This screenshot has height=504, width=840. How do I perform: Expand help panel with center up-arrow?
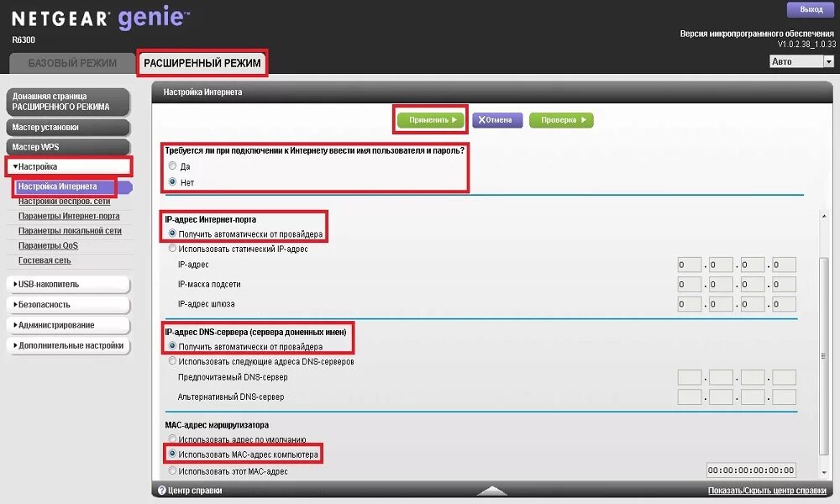(491, 490)
